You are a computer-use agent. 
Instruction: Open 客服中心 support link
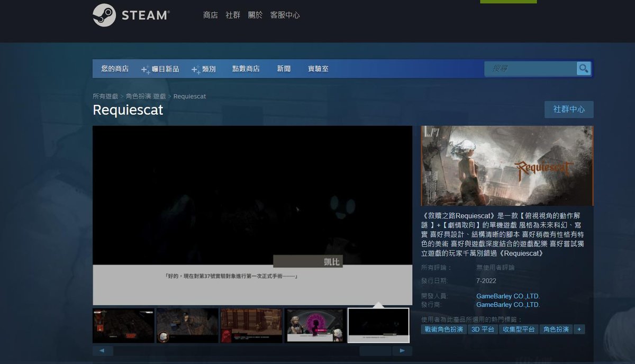pos(285,15)
